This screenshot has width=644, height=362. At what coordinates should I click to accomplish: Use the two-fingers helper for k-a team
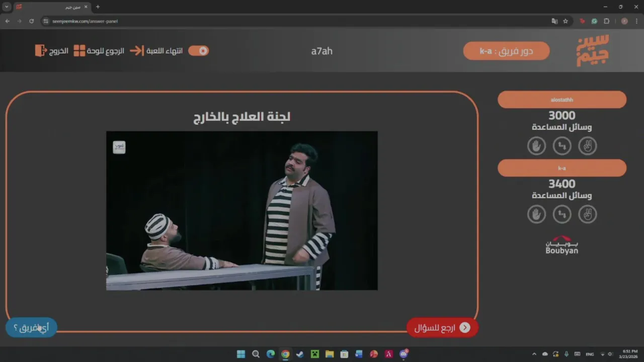click(x=587, y=214)
